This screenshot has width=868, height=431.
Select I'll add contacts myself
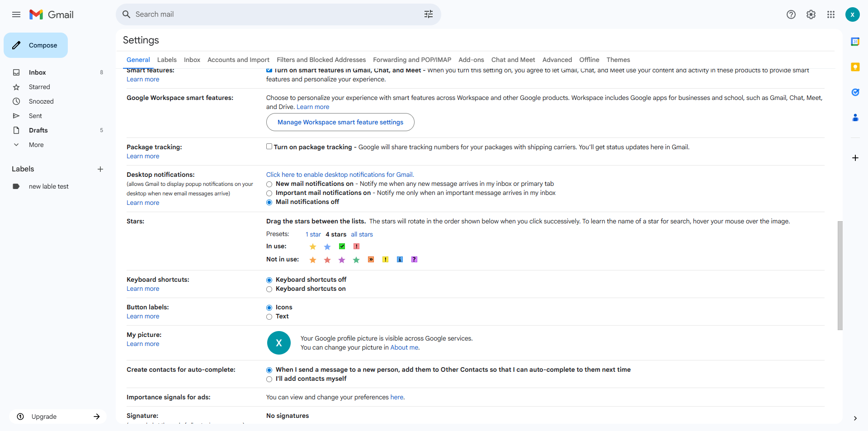[x=269, y=379]
